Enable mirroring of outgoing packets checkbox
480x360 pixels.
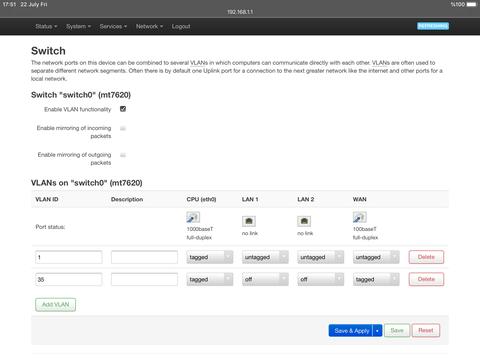point(123,155)
